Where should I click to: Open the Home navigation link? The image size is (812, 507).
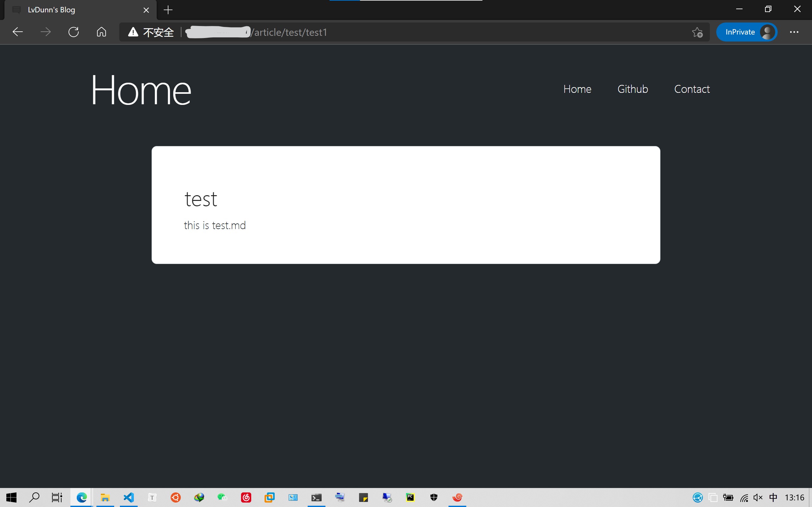pyautogui.click(x=577, y=89)
